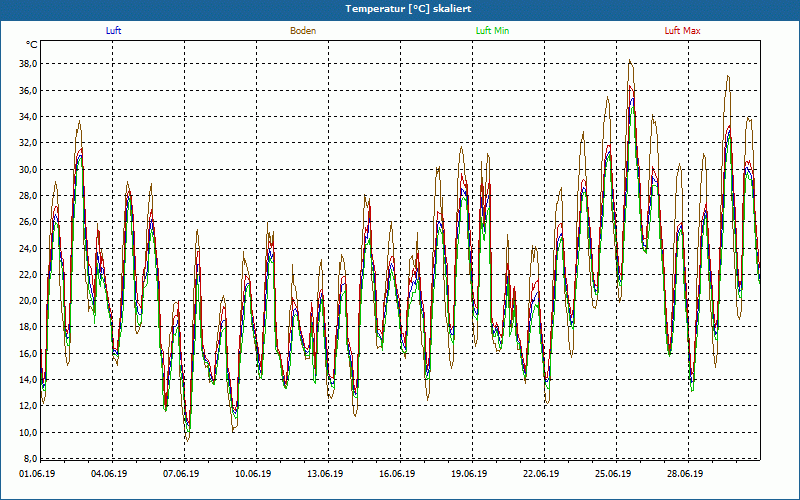Click the 26,0 y-axis value
Viewport: 800px width, 500px height.
(x=28, y=222)
